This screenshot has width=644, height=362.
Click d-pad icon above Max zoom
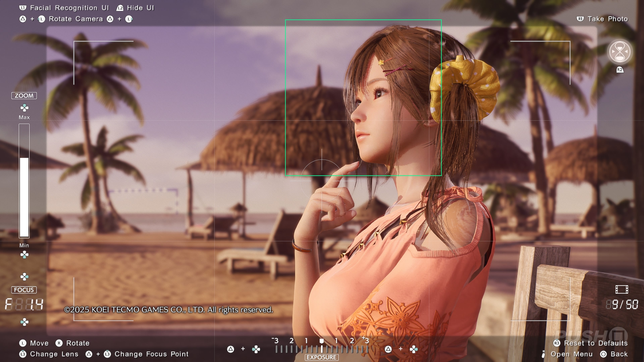24,108
